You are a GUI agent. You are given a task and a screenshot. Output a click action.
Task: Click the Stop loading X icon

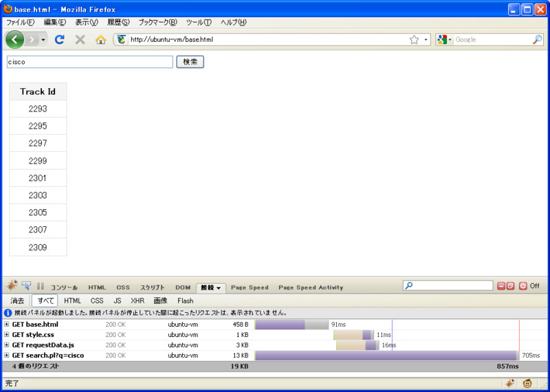(x=80, y=40)
